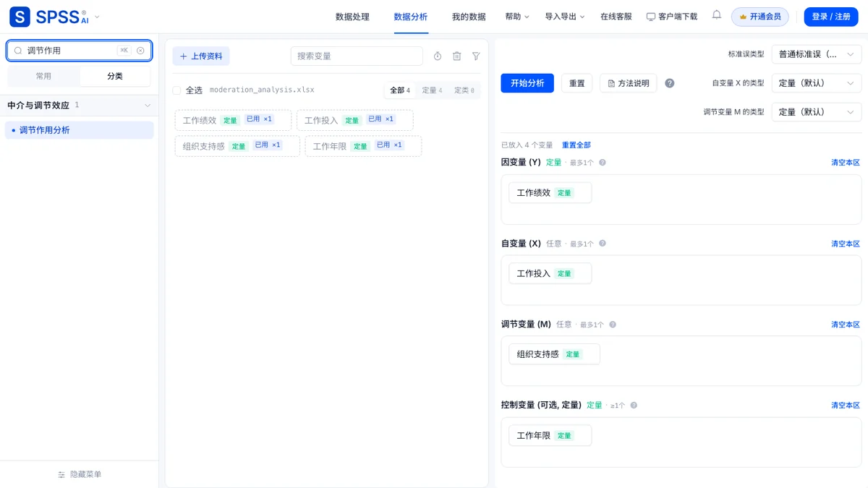Show 全部 4 variables
This screenshot has height=488, width=868.
(400, 90)
